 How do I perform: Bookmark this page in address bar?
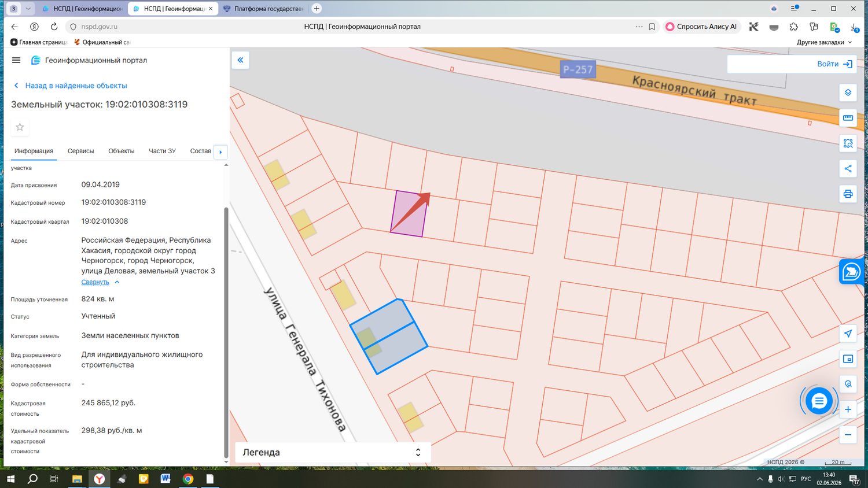point(652,27)
